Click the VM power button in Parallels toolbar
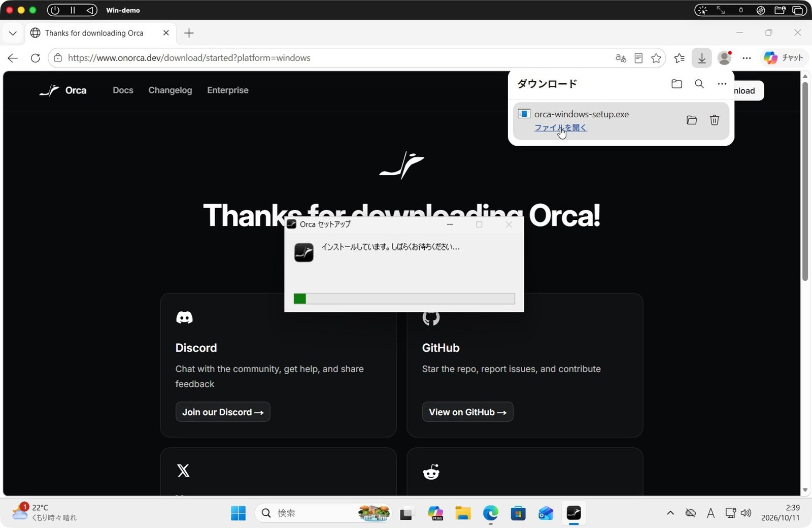This screenshot has height=528, width=812. click(x=55, y=10)
